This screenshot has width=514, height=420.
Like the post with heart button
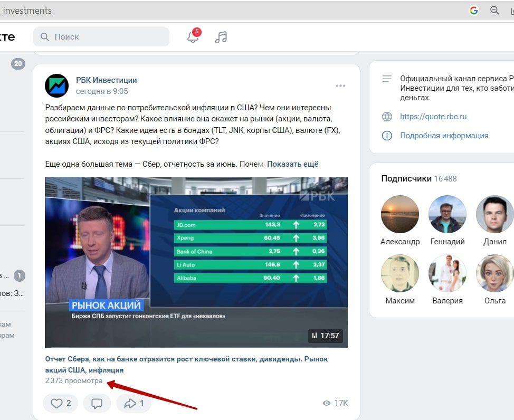point(61,403)
